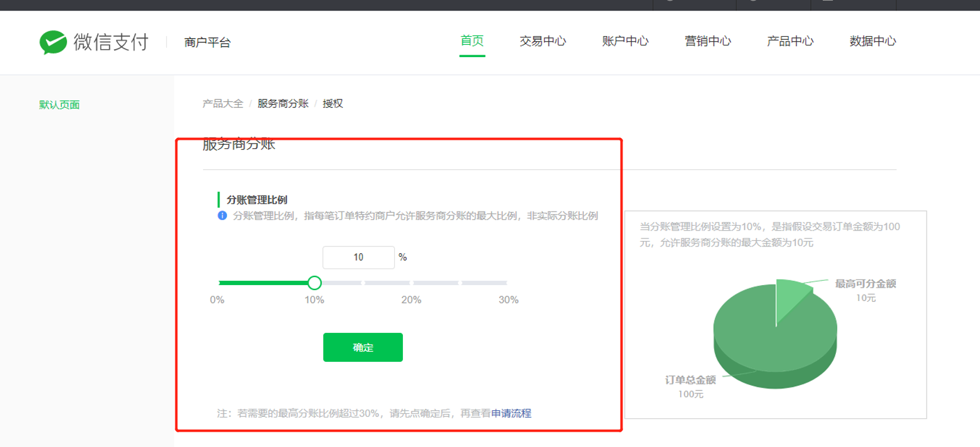The image size is (980, 447).
Task: Click the 服务商分账 breadcrumb link
Action: [283, 104]
